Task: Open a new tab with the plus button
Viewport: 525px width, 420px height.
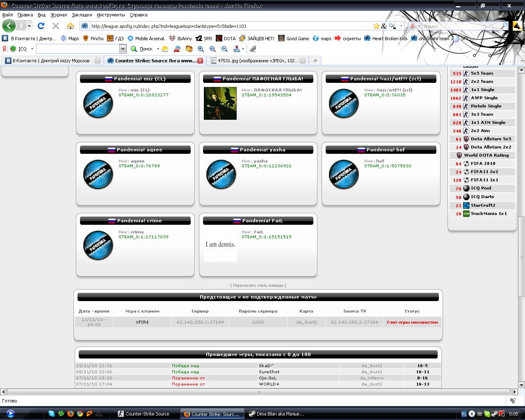Action: point(315,61)
